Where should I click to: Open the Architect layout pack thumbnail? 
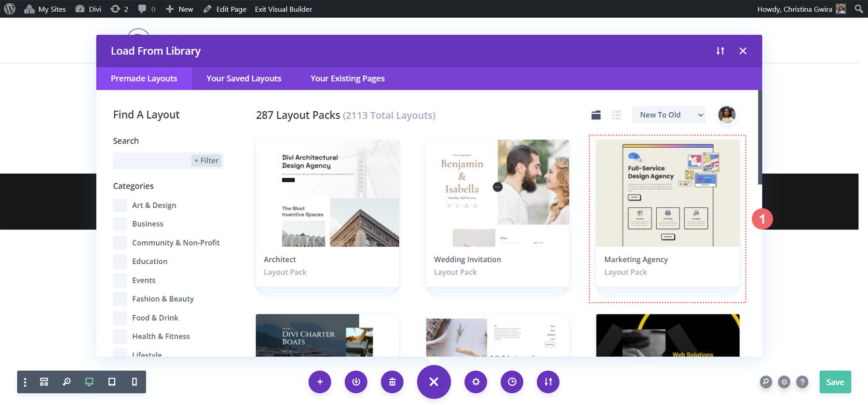coord(327,193)
